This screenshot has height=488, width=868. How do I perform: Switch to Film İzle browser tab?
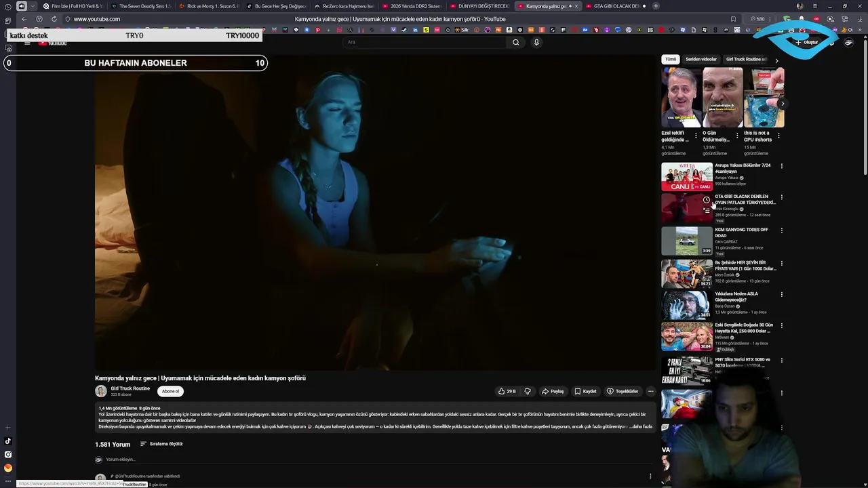73,6
